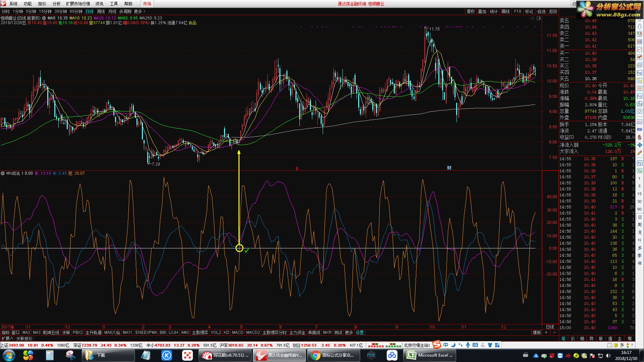
Task: Click the -自选 remove favorite button
Action: (x=541, y=11)
